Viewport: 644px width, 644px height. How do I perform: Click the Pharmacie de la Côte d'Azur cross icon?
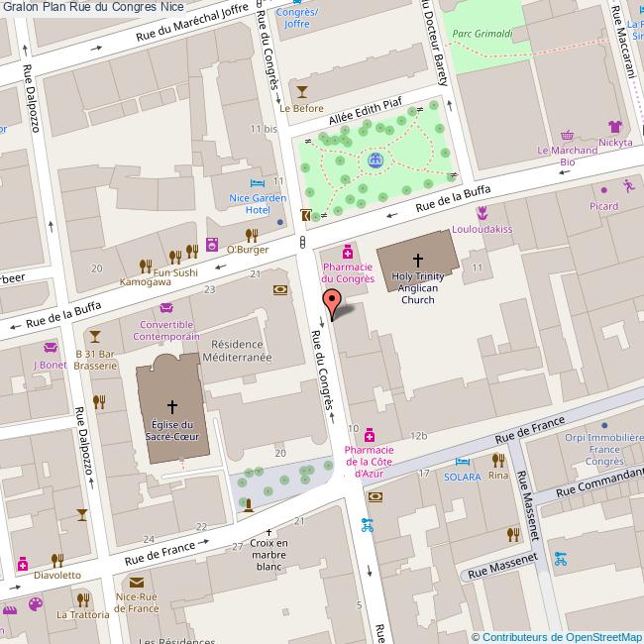(369, 435)
